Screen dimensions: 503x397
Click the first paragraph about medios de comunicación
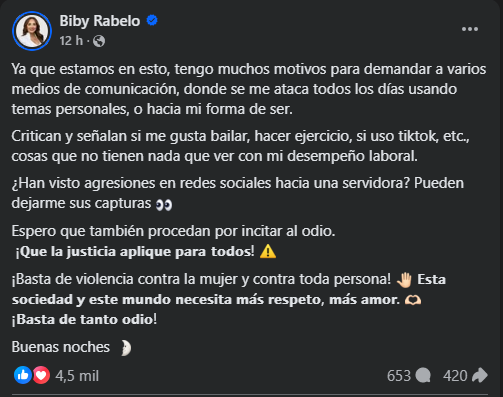tap(249, 89)
